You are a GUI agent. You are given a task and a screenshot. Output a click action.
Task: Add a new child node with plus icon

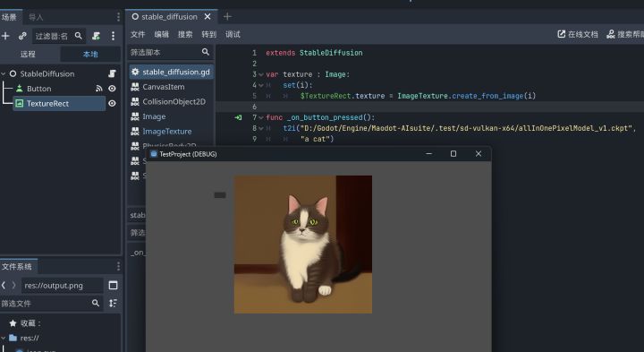click(x=5, y=36)
